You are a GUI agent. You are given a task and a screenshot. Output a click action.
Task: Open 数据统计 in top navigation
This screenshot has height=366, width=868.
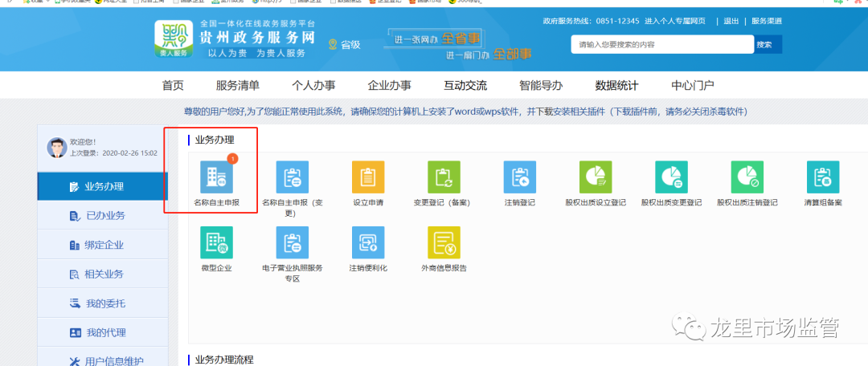[x=616, y=86]
